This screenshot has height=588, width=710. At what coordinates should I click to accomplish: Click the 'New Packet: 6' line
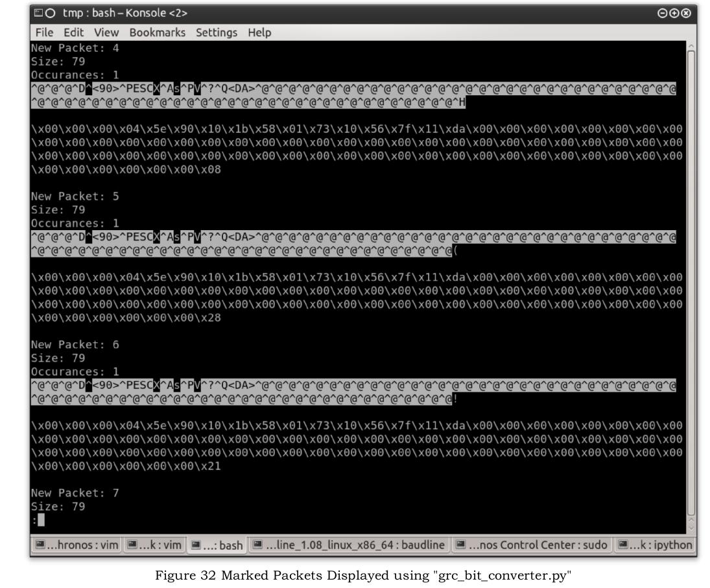[x=75, y=345]
